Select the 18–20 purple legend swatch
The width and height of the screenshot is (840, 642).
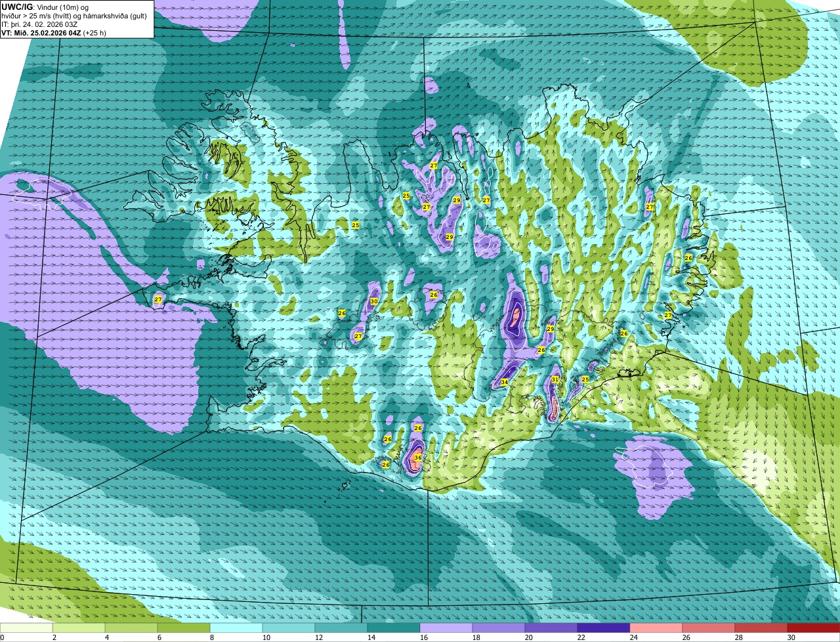click(499, 628)
